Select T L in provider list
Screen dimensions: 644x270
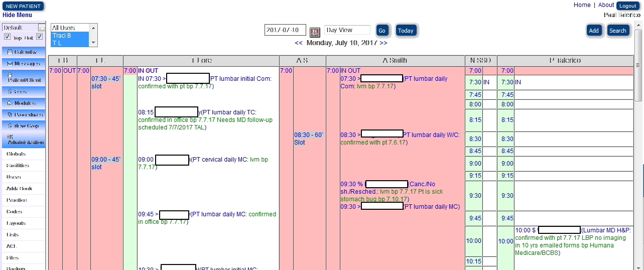(70, 43)
